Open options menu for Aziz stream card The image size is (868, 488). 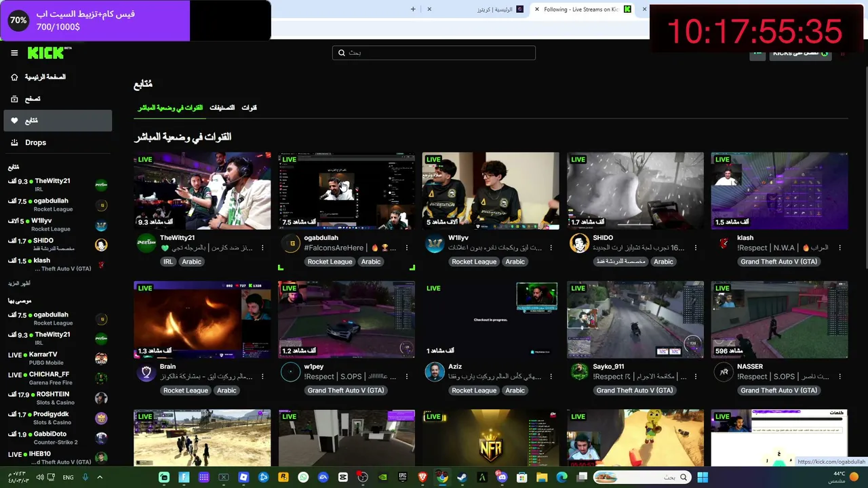click(x=551, y=377)
